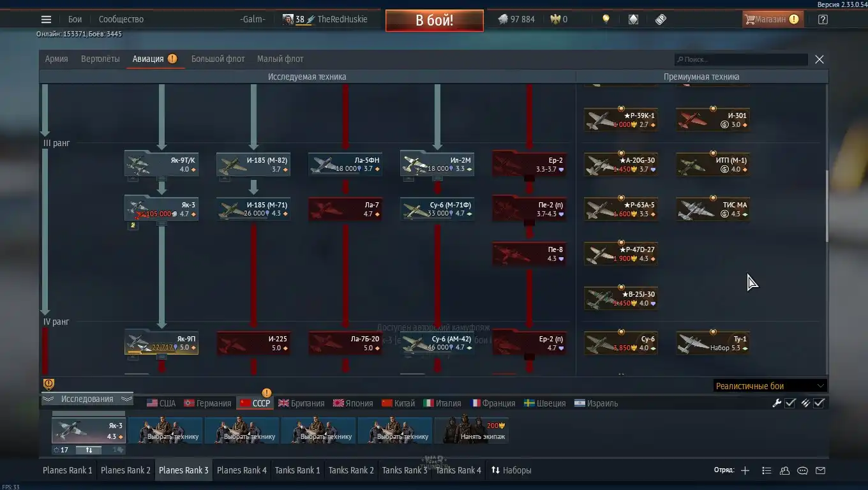Select the premium B-25J-30 aircraft
The image size is (868, 490).
click(x=621, y=298)
